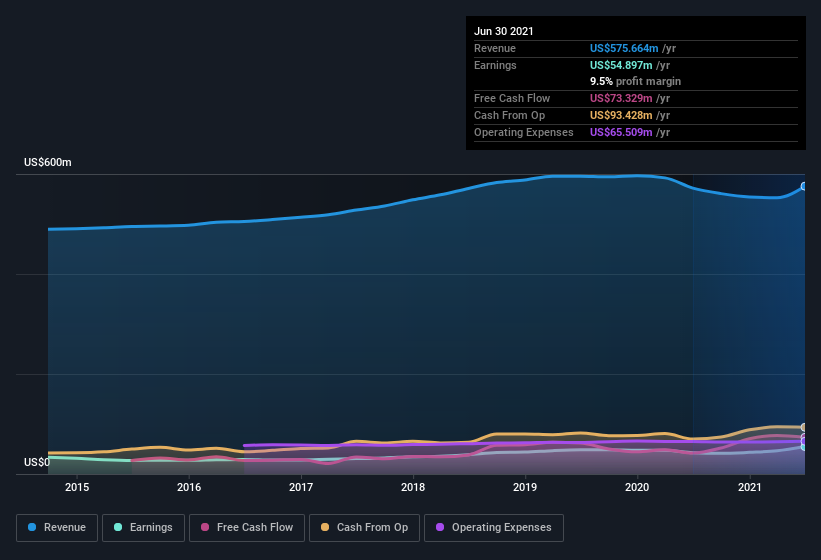Click the 2019 x-axis label
The width and height of the screenshot is (821, 560).
click(x=525, y=487)
